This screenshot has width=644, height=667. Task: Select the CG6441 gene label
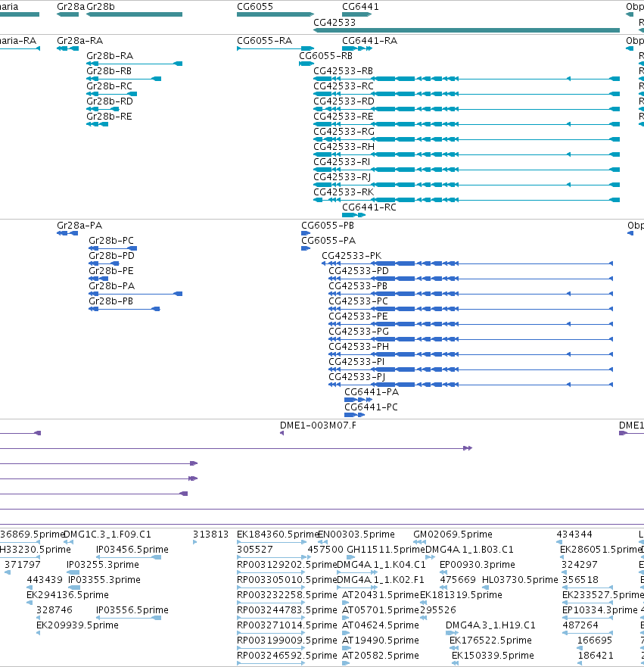[360, 7]
